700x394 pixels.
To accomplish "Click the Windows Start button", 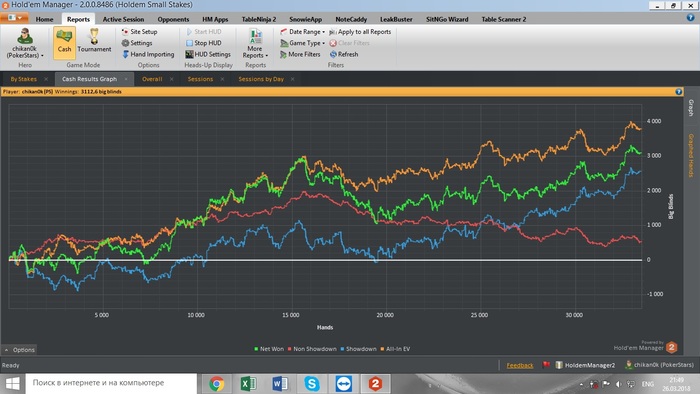I will (x=12, y=383).
